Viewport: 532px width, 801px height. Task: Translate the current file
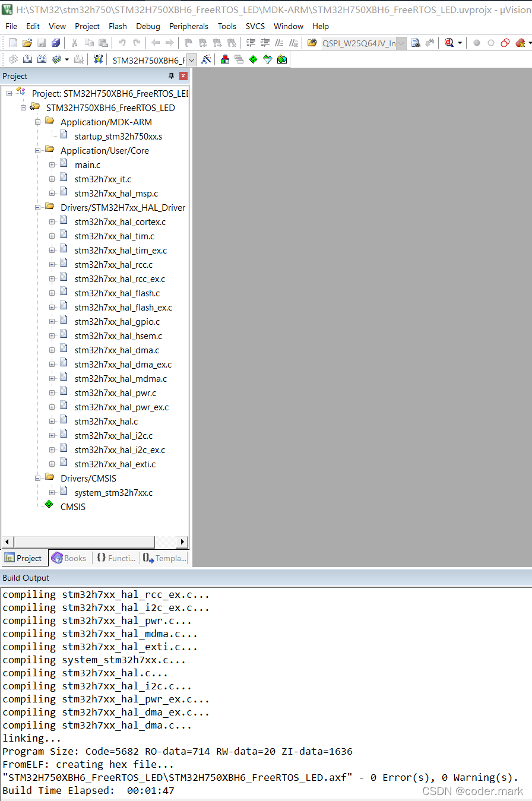[x=13, y=59]
